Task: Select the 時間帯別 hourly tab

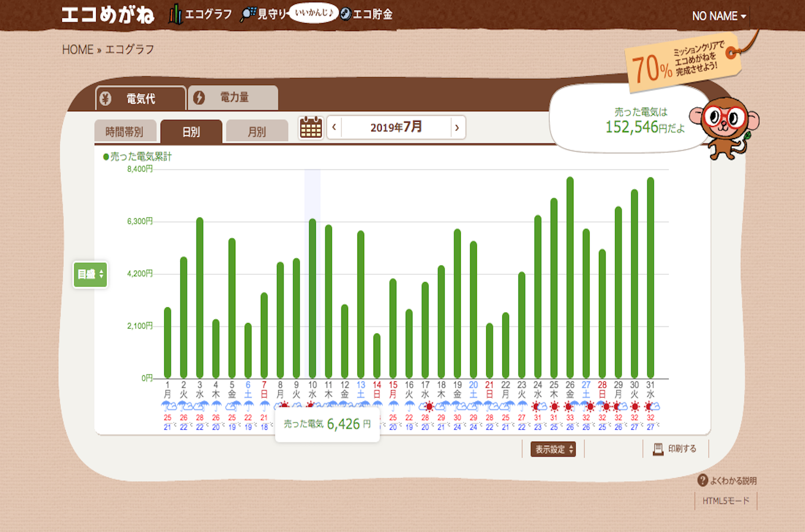Action: pos(124,132)
